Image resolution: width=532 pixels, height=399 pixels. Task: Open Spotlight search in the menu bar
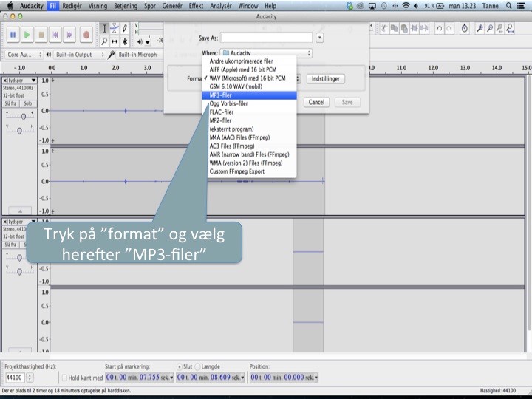click(508, 6)
